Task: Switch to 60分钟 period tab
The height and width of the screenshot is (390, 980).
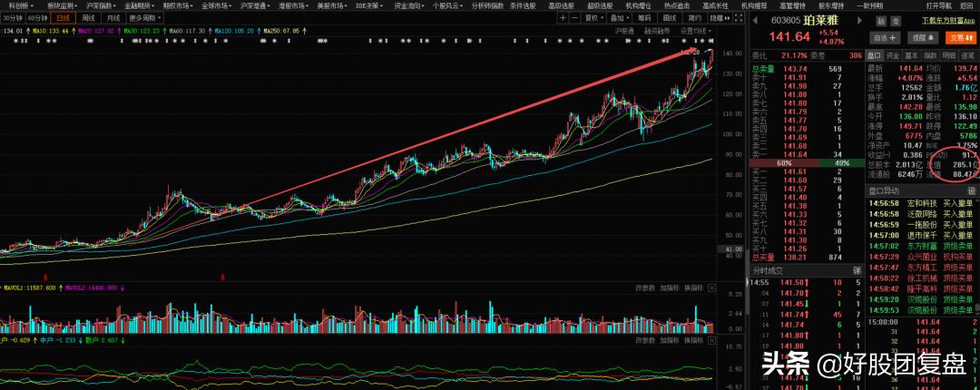Action: pyautogui.click(x=37, y=18)
